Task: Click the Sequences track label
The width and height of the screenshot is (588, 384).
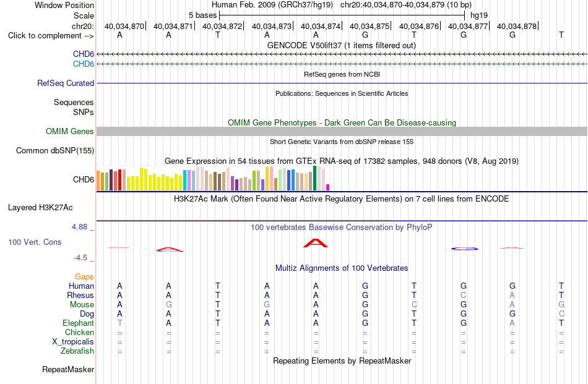Action: [74, 102]
